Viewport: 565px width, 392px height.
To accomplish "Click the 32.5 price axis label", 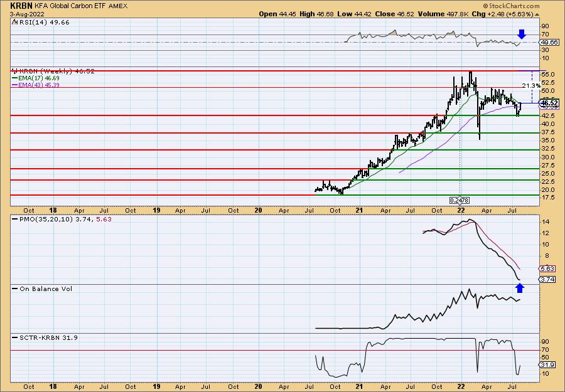I will click(549, 148).
